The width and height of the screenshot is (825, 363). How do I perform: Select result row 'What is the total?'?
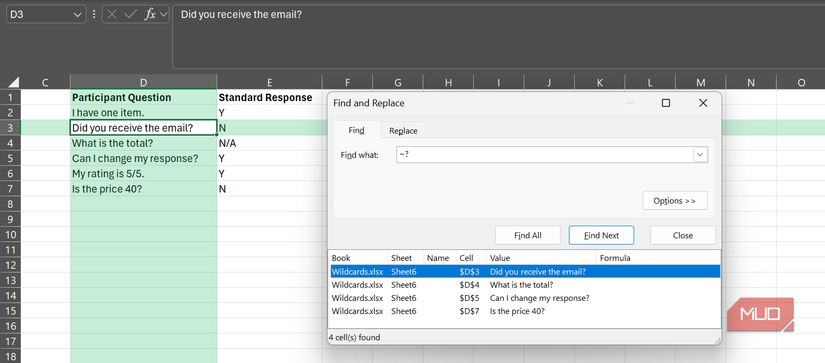coord(525,285)
